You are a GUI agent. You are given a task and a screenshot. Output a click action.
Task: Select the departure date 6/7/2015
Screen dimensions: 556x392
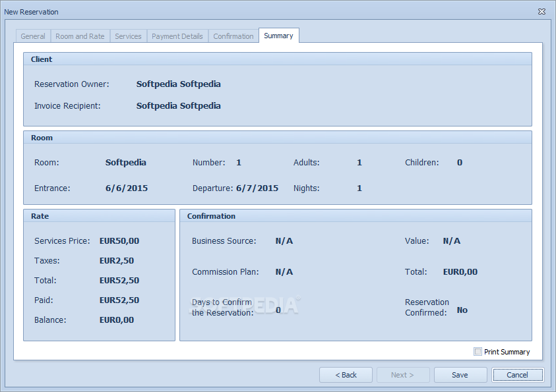[x=257, y=188]
